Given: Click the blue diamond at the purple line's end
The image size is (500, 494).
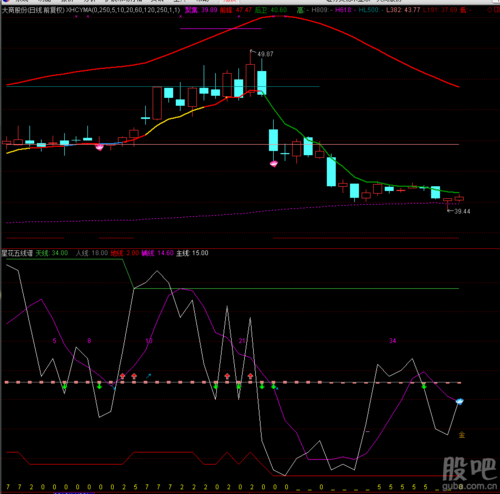Looking at the screenshot, I should coord(460,401).
